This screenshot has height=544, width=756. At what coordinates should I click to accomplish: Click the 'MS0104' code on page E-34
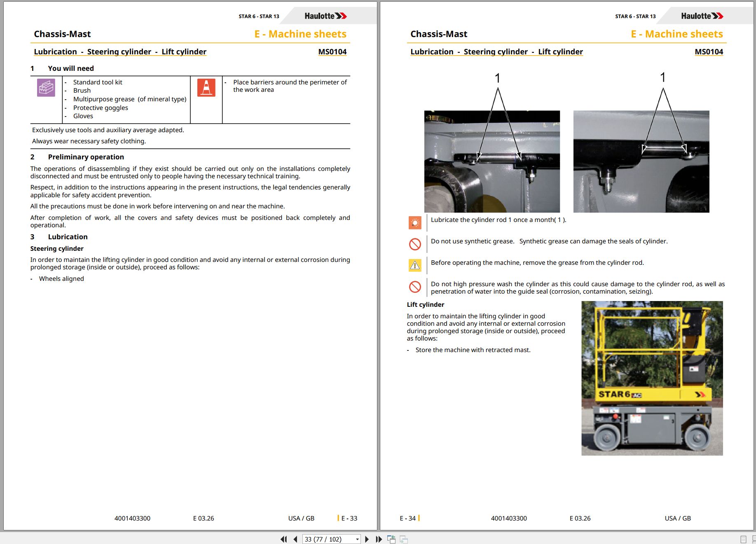[709, 52]
